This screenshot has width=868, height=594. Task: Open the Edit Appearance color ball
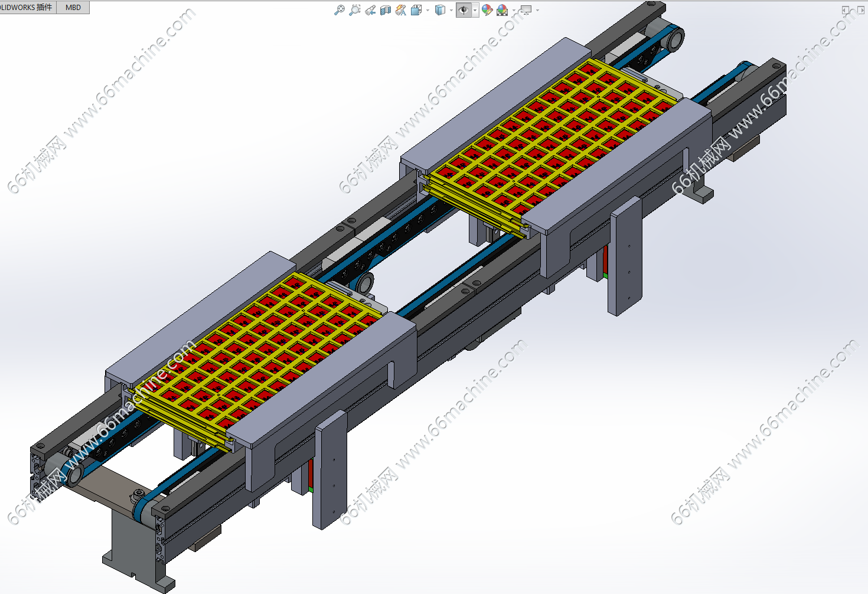pyautogui.click(x=487, y=10)
